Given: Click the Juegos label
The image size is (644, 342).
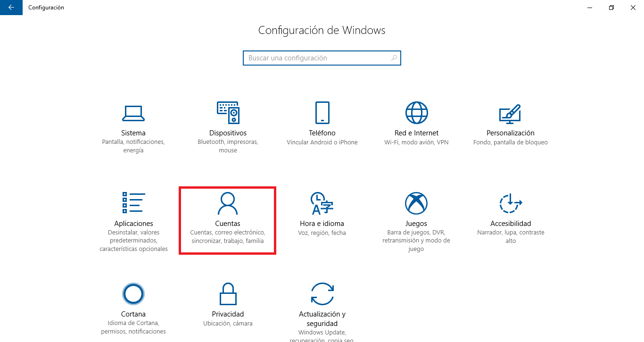Looking at the screenshot, I should pos(416,224).
